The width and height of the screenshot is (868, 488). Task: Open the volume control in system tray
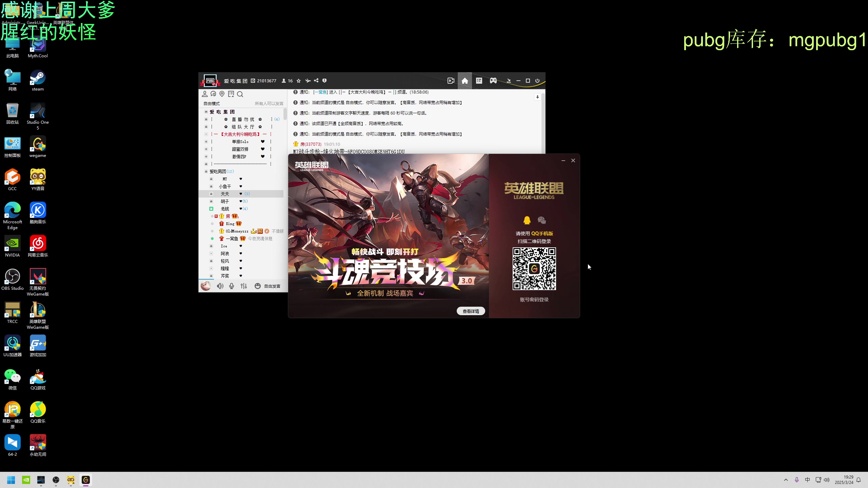coord(827,480)
